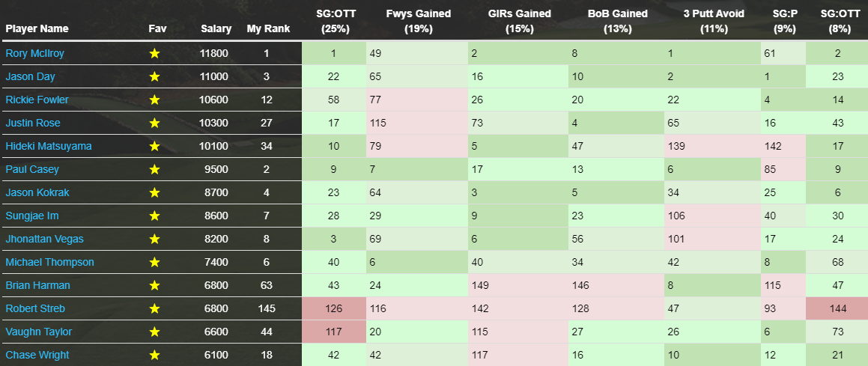Click Chase Wright's favorite star
Image resolution: width=868 pixels, height=366 pixels.
(154, 355)
